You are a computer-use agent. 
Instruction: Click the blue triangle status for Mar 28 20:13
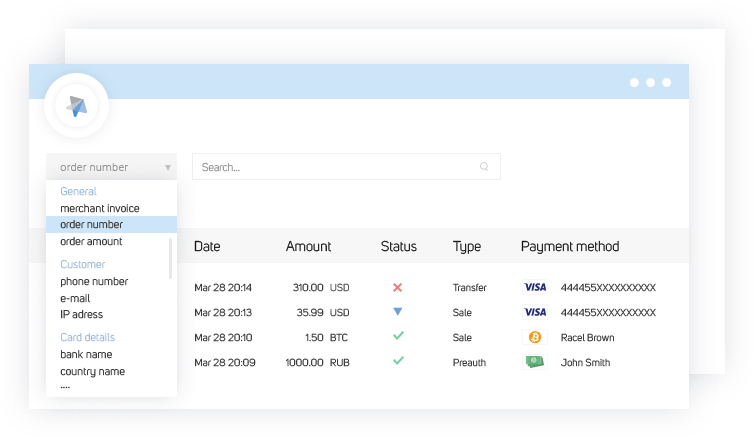[x=398, y=312]
